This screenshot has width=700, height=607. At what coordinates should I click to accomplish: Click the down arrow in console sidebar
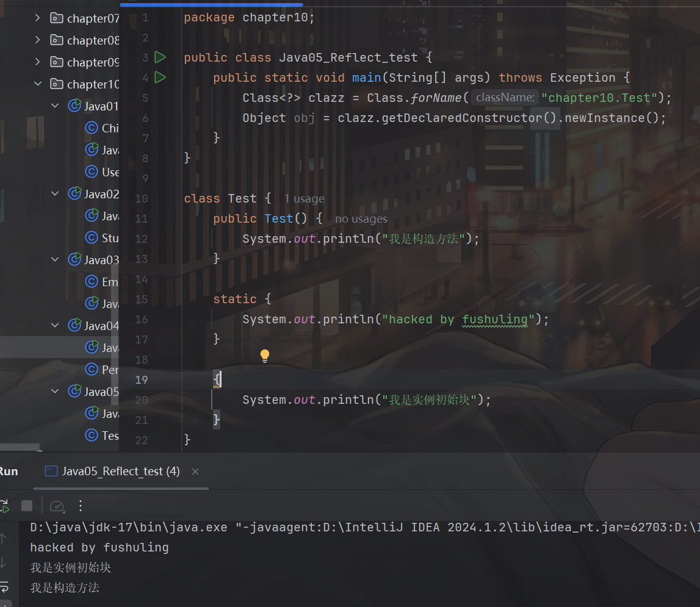(4, 562)
